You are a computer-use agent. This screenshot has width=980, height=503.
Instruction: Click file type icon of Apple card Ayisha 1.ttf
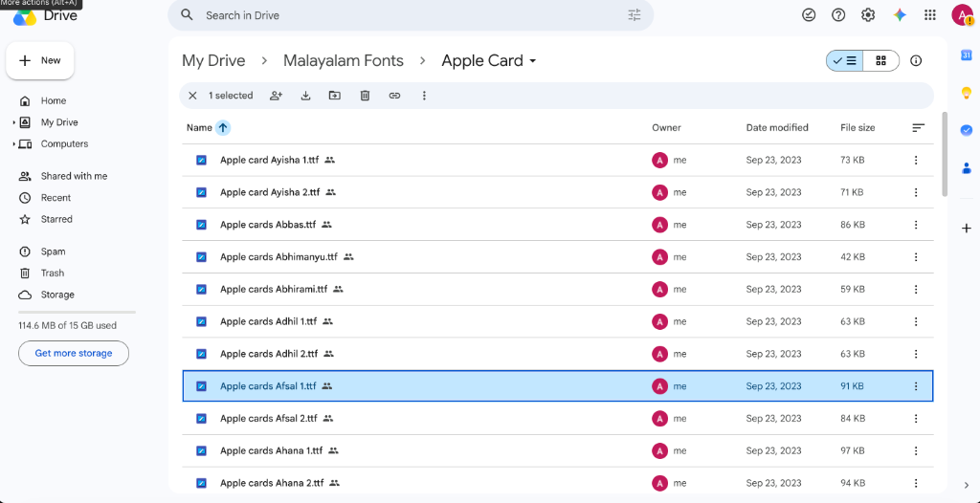(x=201, y=160)
